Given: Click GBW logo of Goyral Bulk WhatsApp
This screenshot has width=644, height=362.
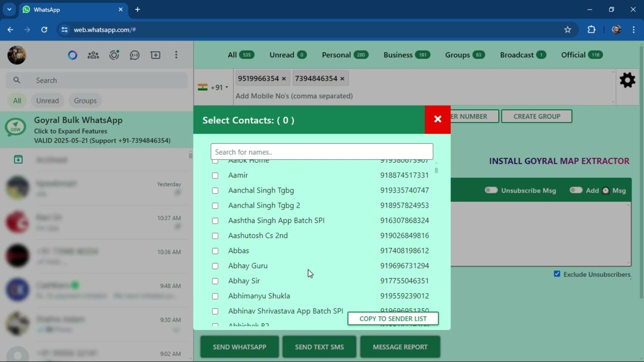Looking at the screenshot, I should (16, 128).
